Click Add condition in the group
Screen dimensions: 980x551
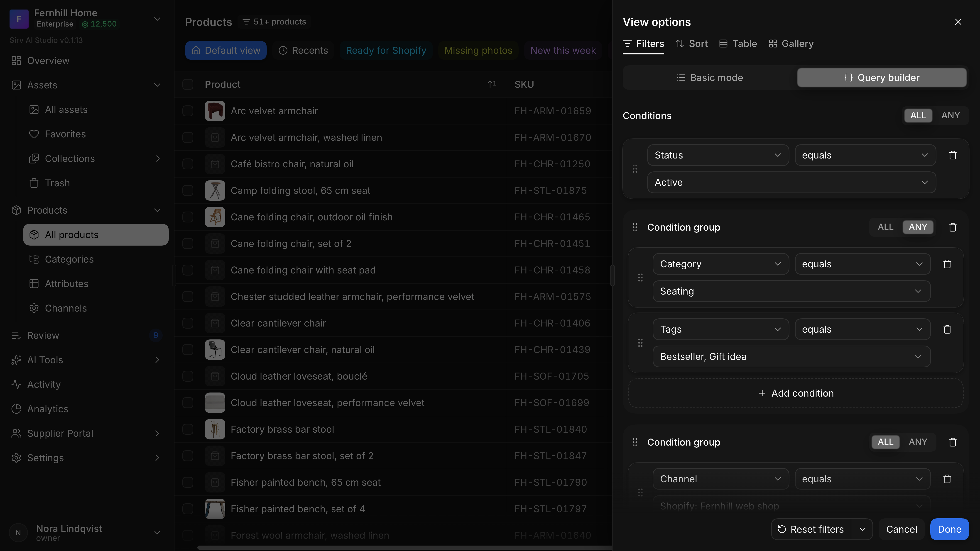[796, 394]
